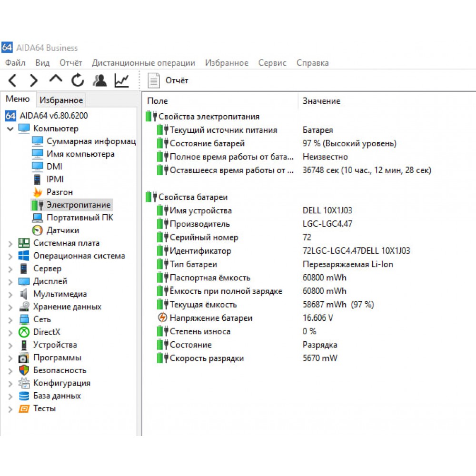
Task: Click the DMI icon in tree
Action: [x=38, y=167]
